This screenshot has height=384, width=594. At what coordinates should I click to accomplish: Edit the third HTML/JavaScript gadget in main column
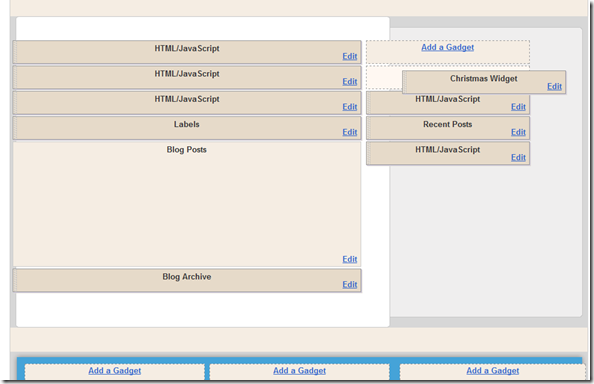(350, 107)
